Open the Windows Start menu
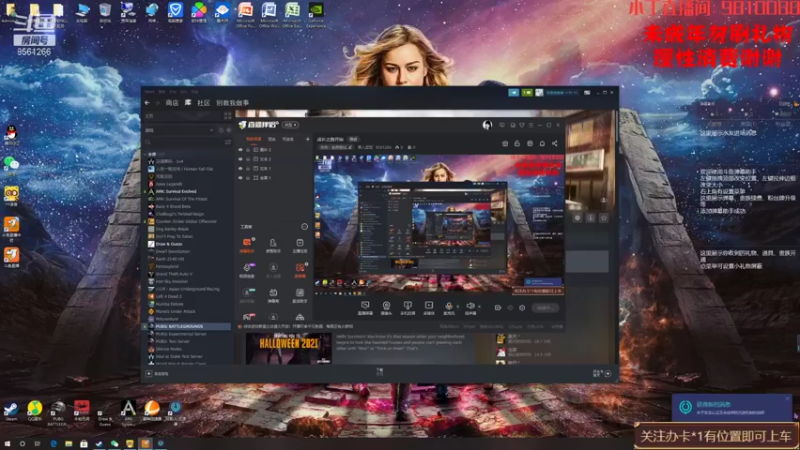This screenshot has width=800, height=450. point(7,444)
